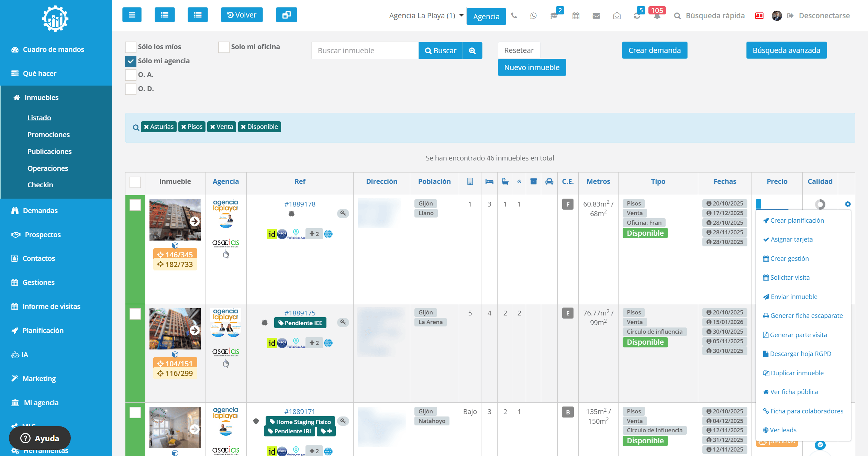This screenshot has height=456, width=868.
Task: Open property reference link #1889171
Action: (x=300, y=412)
